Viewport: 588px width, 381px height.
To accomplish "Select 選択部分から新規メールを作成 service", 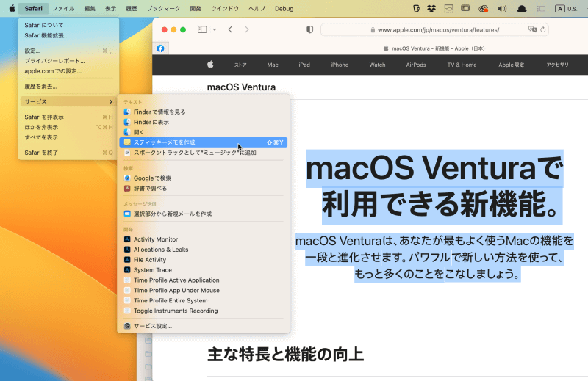I will coord(204,214).
